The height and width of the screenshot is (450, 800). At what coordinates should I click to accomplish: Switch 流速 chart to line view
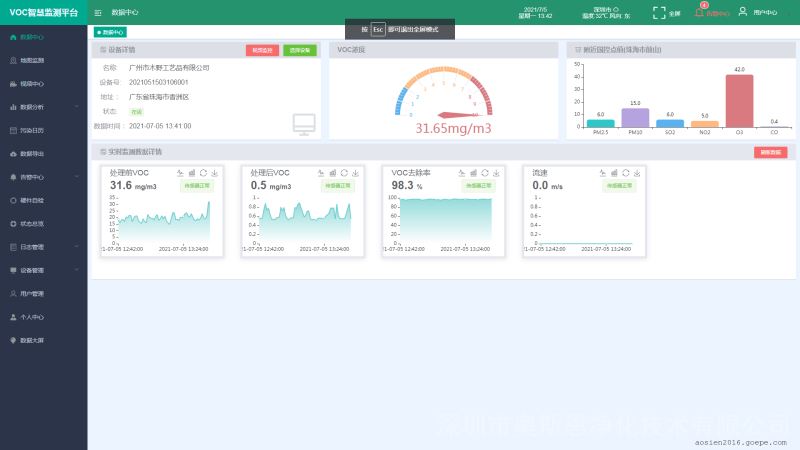pyautogui.click(x=601, y=173)
